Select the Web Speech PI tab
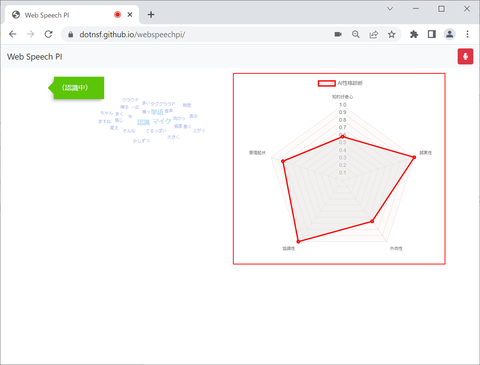 coord(72,15)
